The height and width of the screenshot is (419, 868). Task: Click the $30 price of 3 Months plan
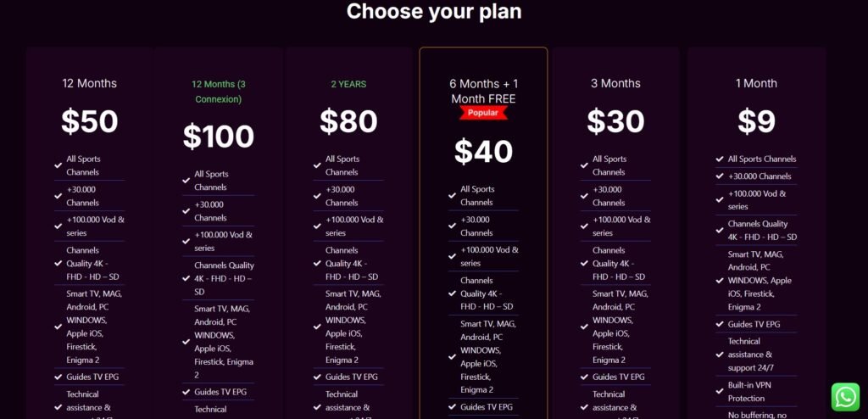(615, 121)
